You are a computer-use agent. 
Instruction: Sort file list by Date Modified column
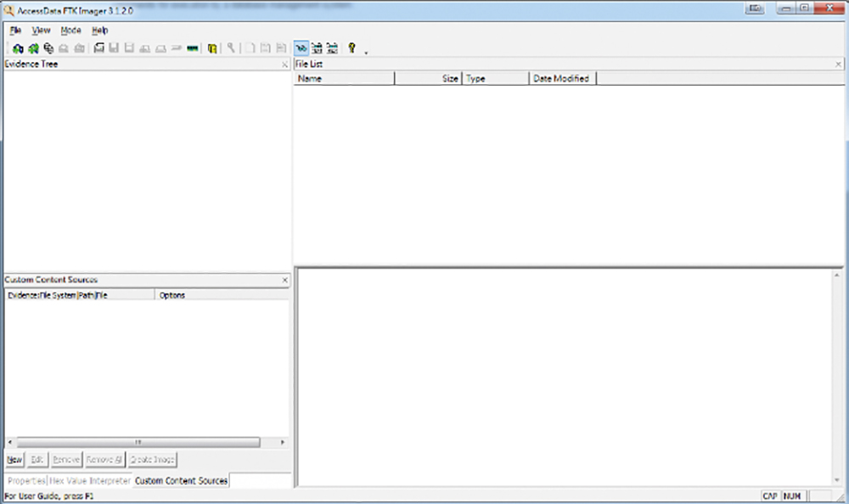(x=563, y=79)
